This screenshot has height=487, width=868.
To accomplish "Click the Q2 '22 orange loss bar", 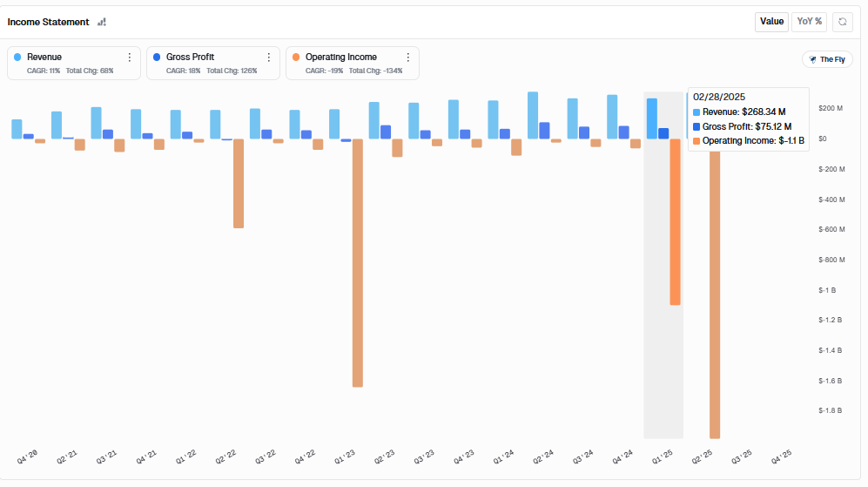I will point(239,183).
